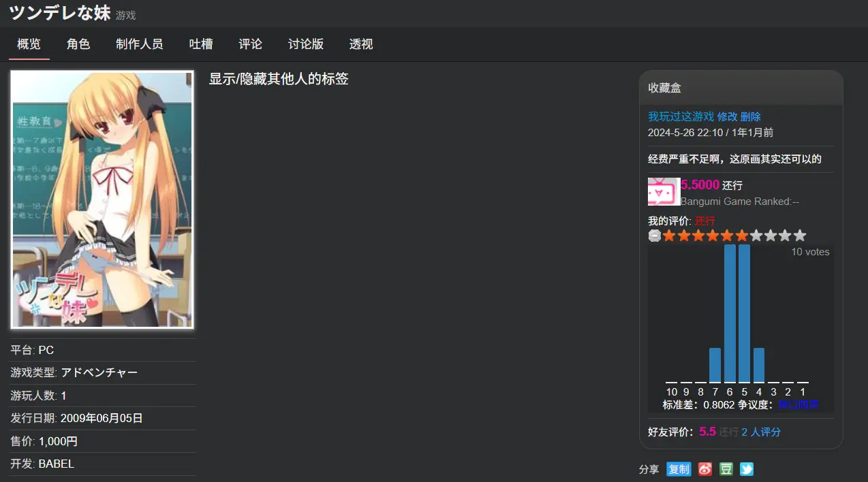
Task: Share to Weibo via the red icon
Action: tap(705, 469)
